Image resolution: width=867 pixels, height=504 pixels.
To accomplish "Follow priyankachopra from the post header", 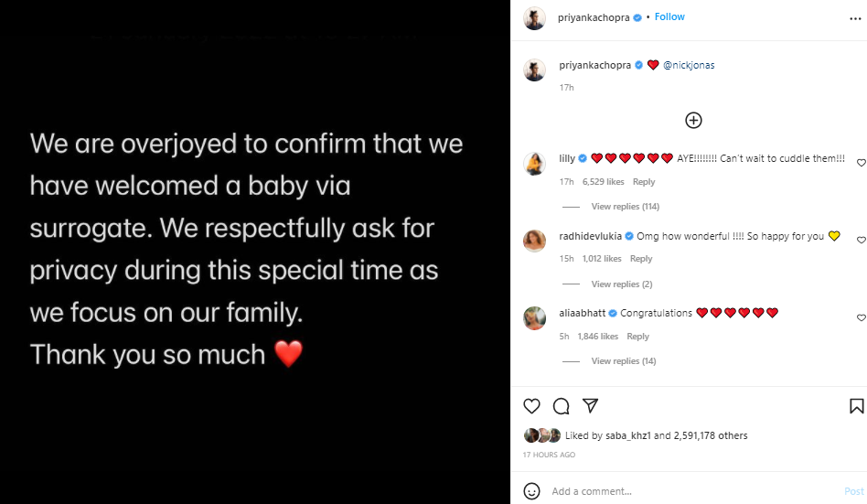I will (x=669, y=17).
